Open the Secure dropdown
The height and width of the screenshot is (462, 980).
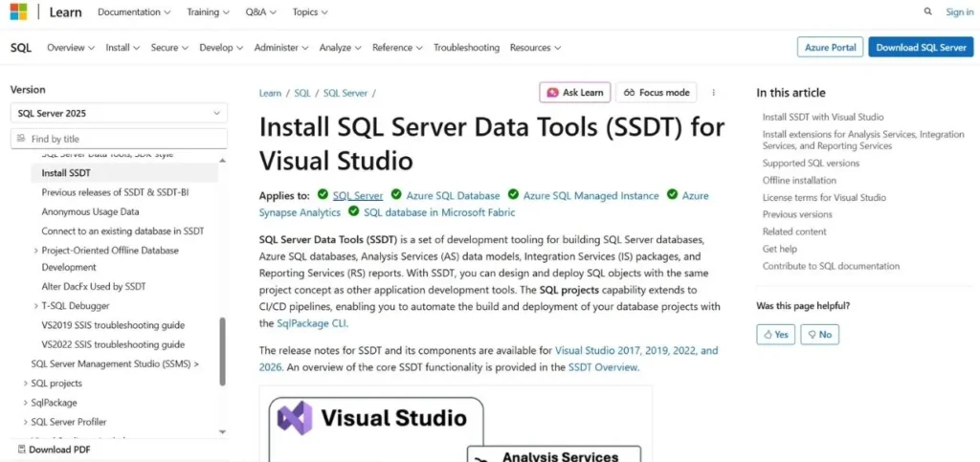169,48
